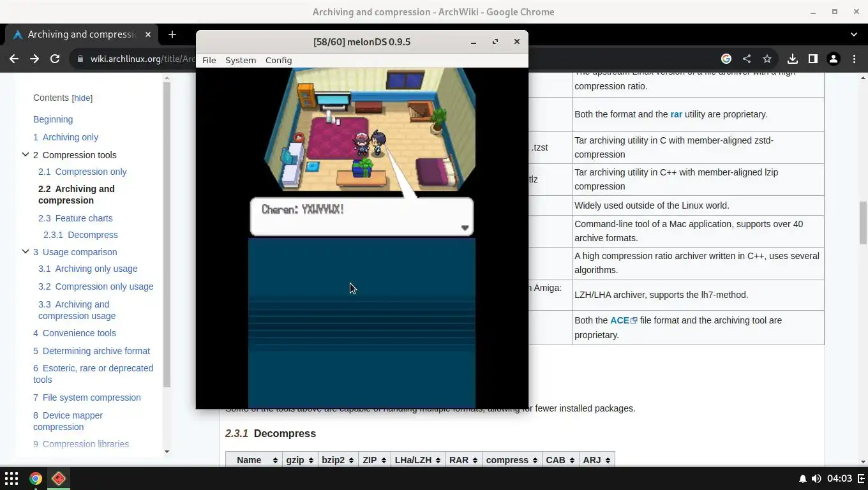The height and width of the screenshot is (490, 868).
Task: Open the tab search chevron
Action: [854, 34]
